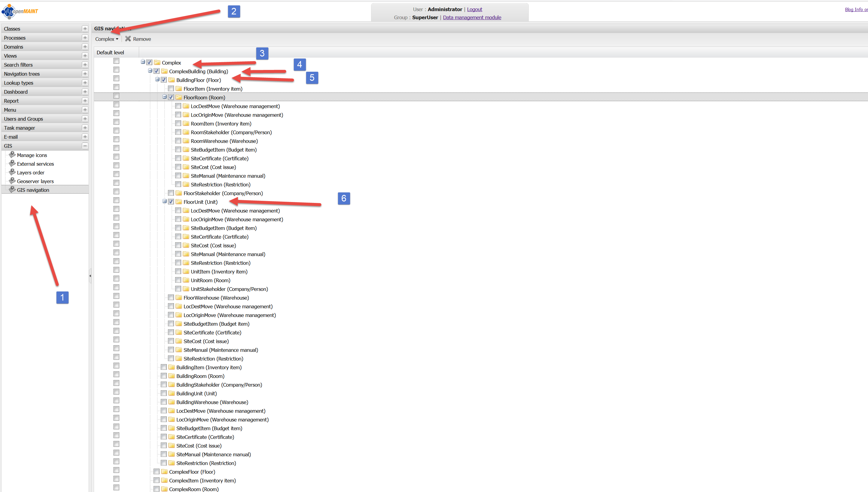Check the FloorItem (Inventory item) checkbox
This screenshot has height=492, width=868.
tap(171, 89)
